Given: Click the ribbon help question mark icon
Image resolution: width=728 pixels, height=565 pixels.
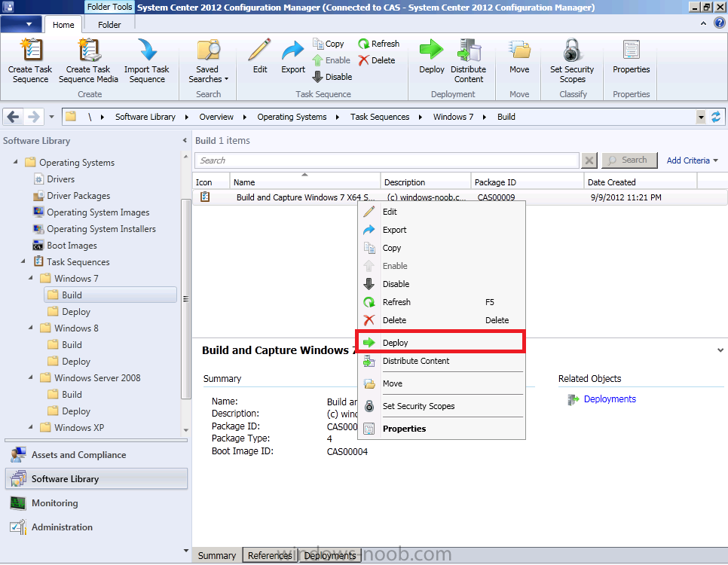Looking at the screenshot, I should pyautogui.click(x=720, y=23).
